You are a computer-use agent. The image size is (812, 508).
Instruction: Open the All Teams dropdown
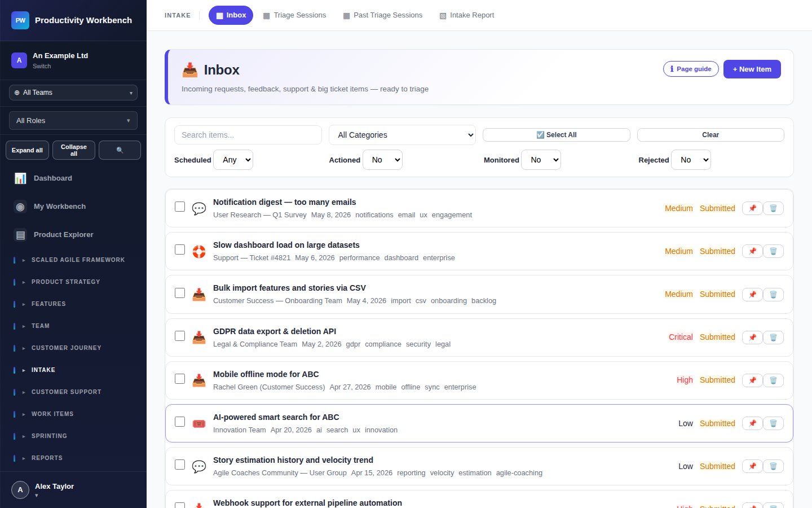click(73, 93)
